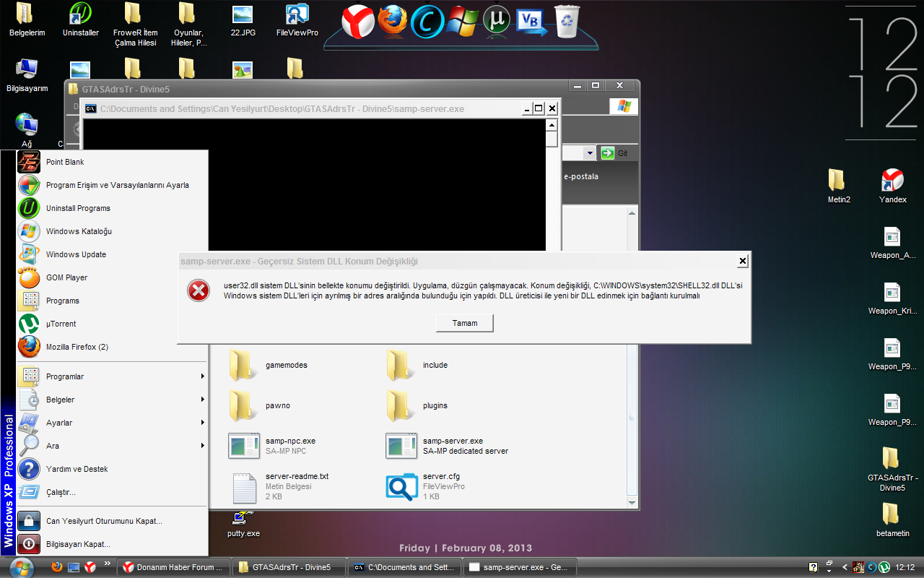Select Can Yesilyurt Oturumunu Kapat
924x578 pixels.
[112, 521]
